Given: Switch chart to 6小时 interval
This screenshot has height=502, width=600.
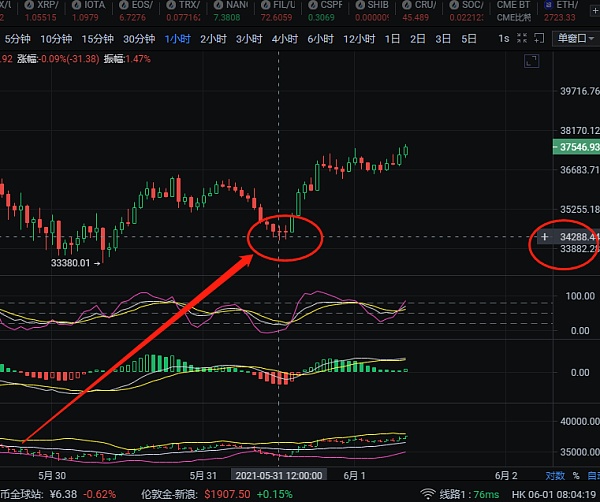Looking at the screenshot, I should coord(321,39).
